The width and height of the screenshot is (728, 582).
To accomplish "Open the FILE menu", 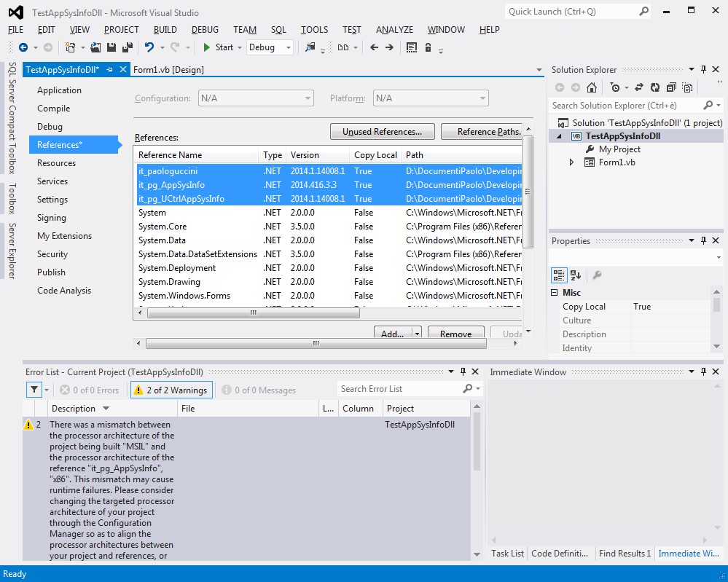I will click(15, 30).
